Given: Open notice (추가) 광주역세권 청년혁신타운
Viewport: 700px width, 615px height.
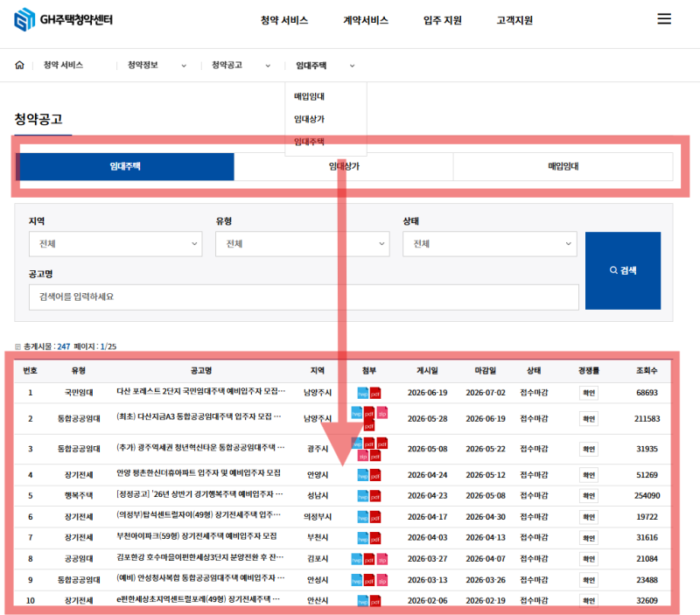Looking at the screenshot, I should (200, 448).
